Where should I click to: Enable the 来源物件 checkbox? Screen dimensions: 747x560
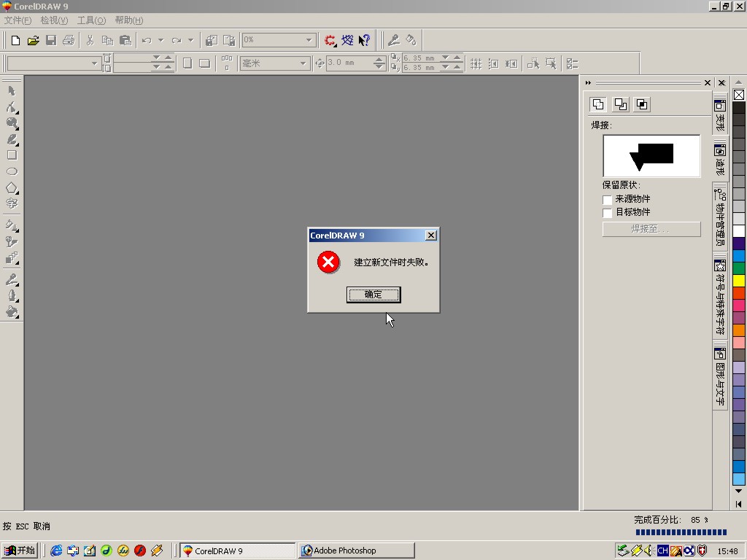point(607,200)
